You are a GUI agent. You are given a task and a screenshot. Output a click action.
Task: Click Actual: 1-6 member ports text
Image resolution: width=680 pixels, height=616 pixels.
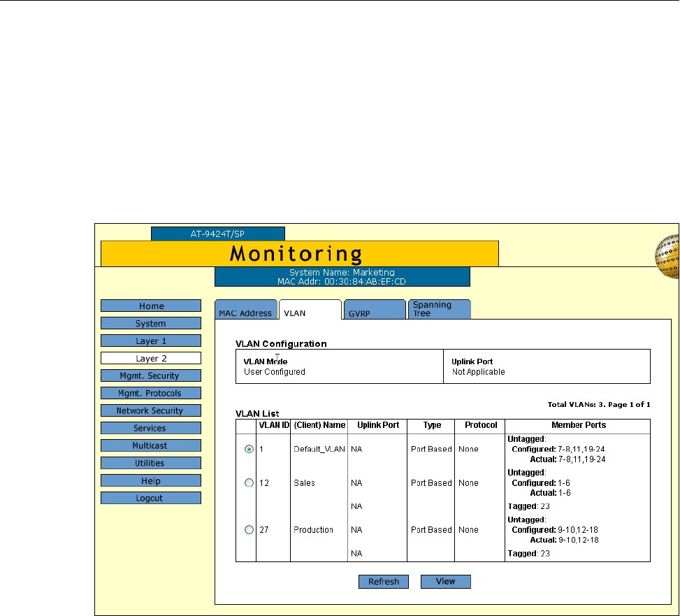pos(550,493)
